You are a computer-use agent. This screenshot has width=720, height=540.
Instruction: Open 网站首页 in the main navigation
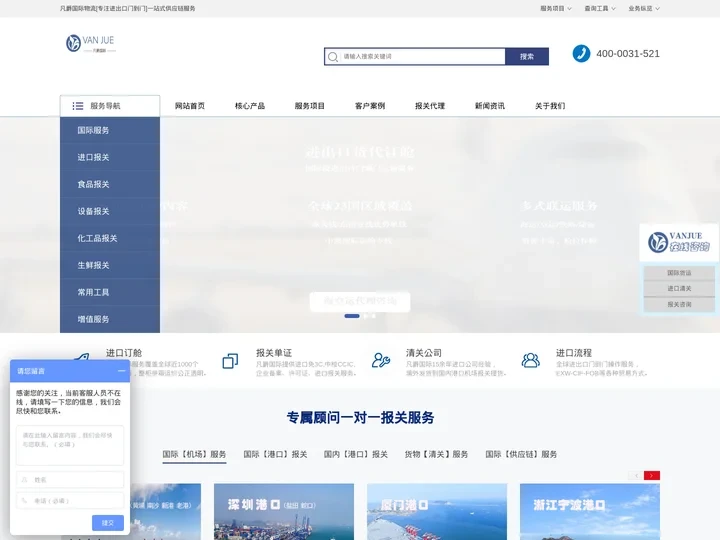[190, 106]
